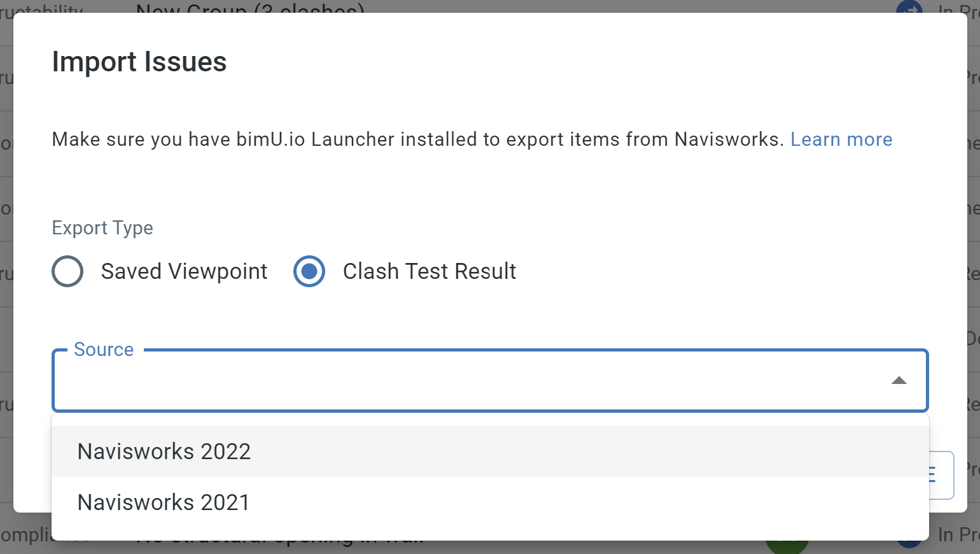Select the Clash Test Result radio button

point(309,271)
